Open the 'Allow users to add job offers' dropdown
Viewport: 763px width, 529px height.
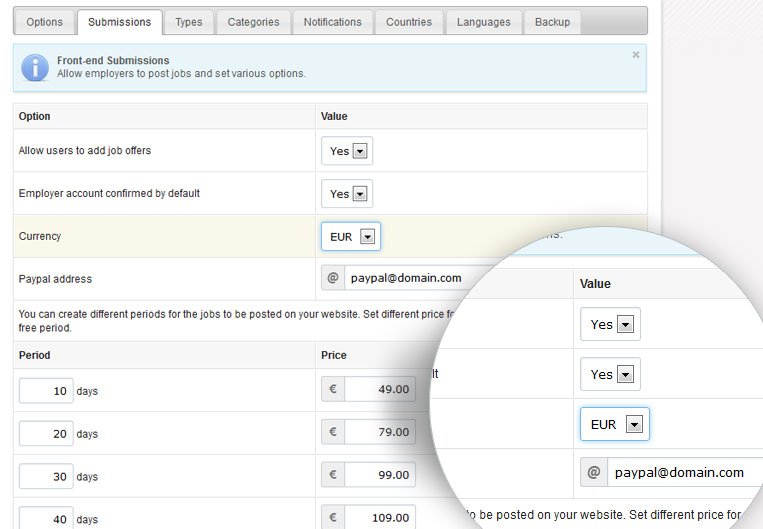347,151
